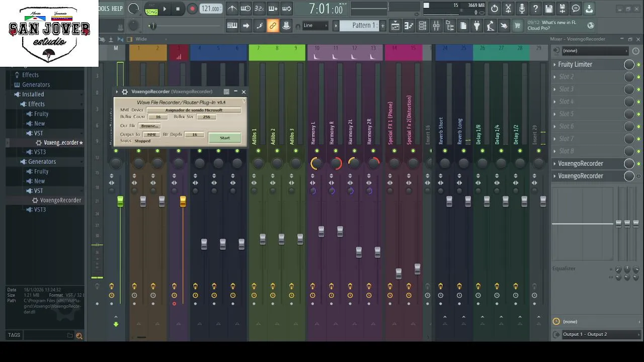The height and width of the screenshot is (362, 644).
Task: Click the Harmony L pan knob
Action: coord(316,163)
